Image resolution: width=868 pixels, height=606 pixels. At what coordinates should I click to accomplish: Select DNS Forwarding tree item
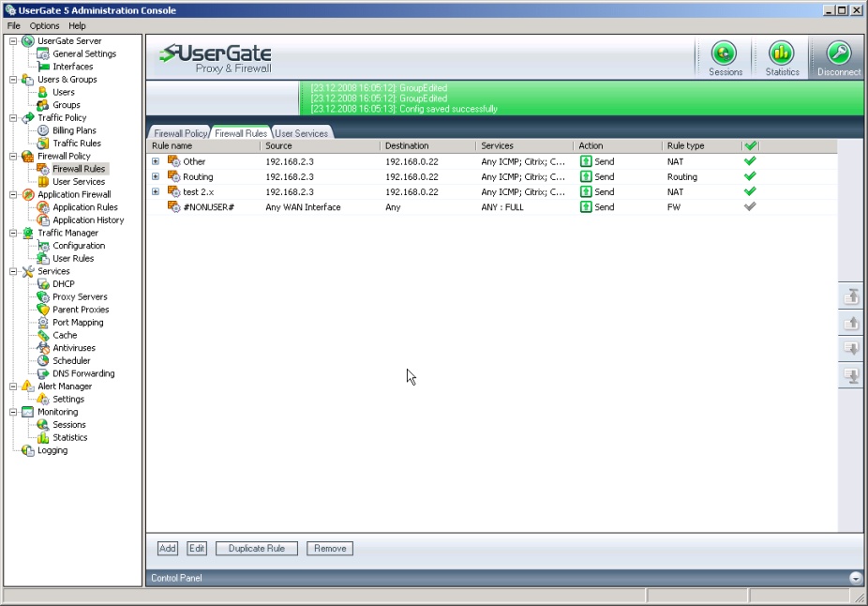pyautogui.click(x=82, y=373)
